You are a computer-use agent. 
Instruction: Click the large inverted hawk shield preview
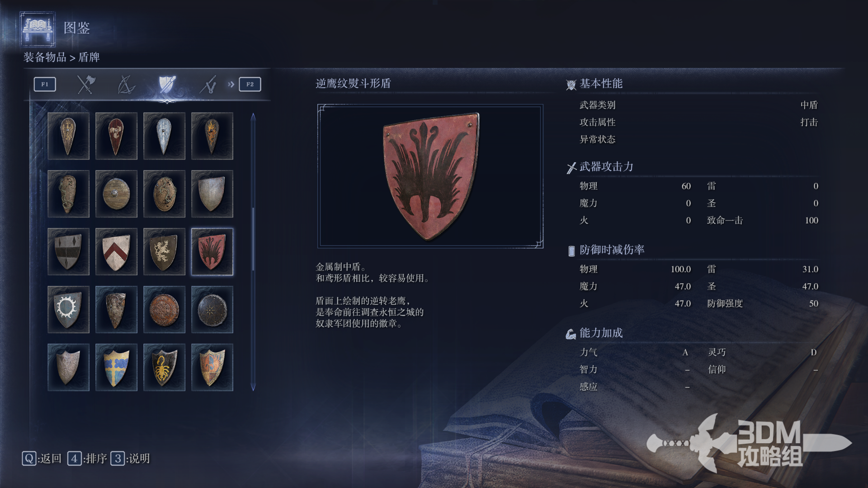click(x=430, y=176)
